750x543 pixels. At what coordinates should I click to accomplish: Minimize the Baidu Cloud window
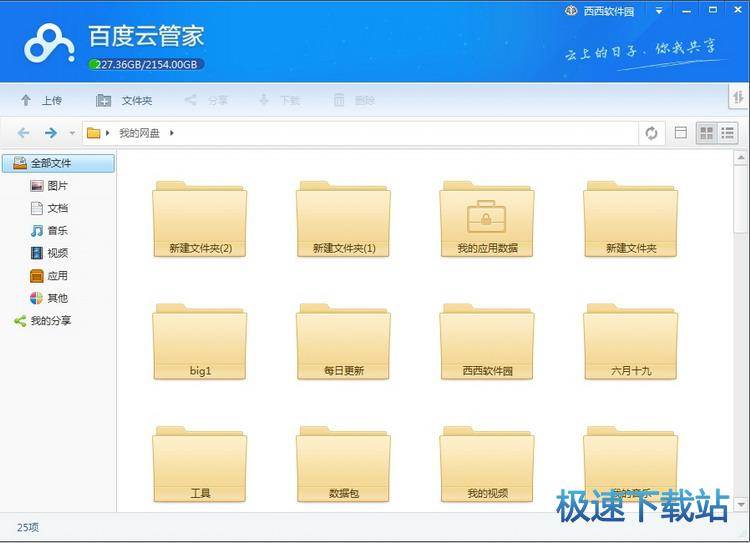tap(687, 11)
